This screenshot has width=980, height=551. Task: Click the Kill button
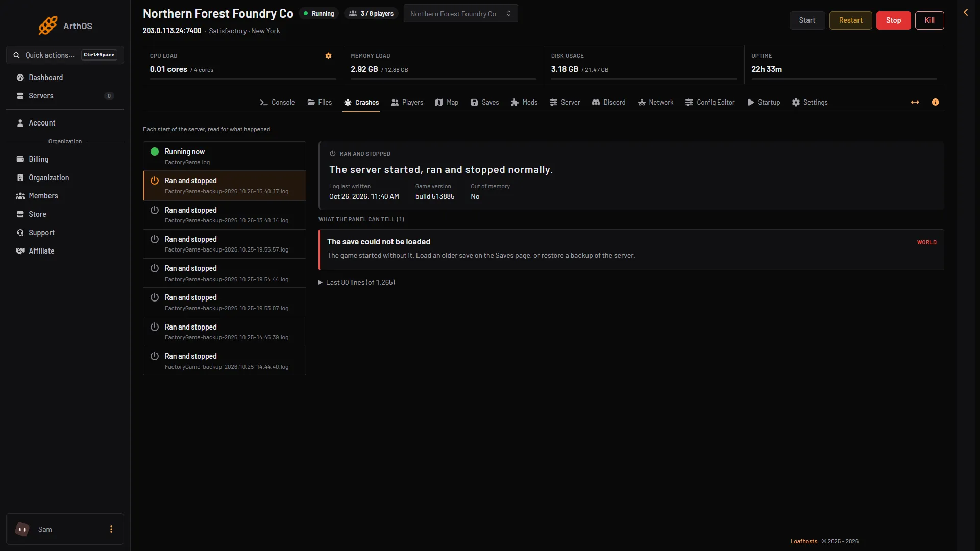(929, 20)
